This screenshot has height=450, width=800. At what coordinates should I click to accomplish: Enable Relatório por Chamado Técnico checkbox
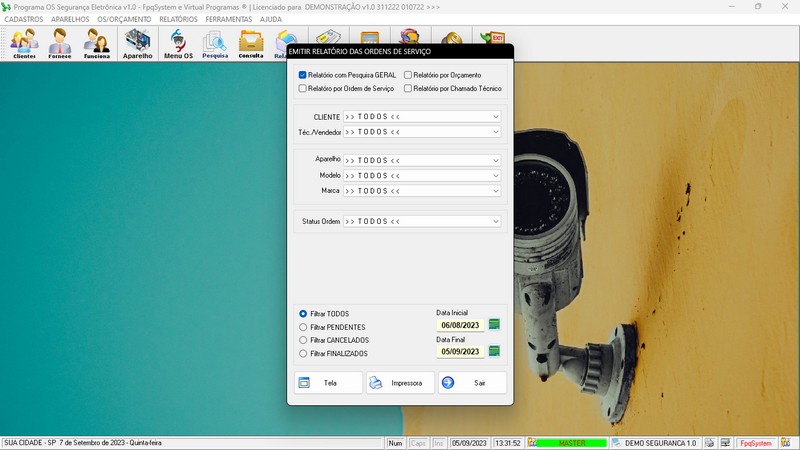[408, 88]
